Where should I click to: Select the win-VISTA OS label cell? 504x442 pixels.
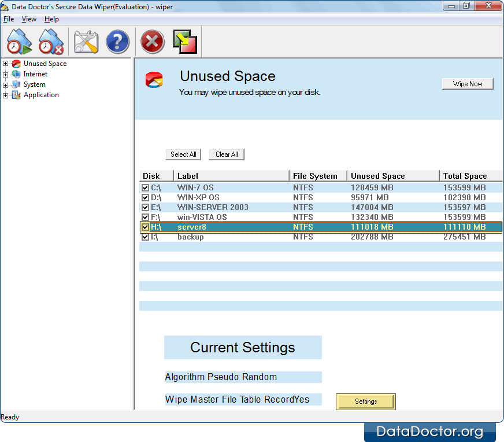pyautogui.click(x=202, y=217)
